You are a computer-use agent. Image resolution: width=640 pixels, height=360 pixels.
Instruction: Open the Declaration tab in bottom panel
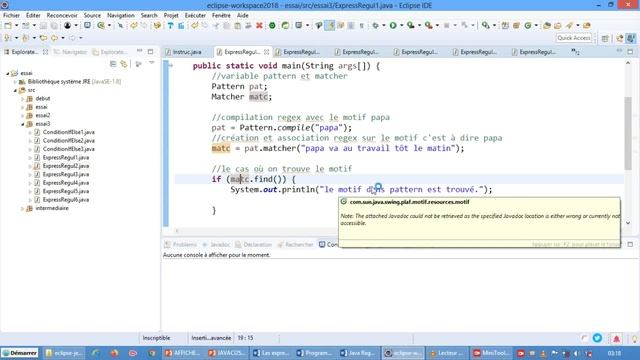click(x=253, y=244)
